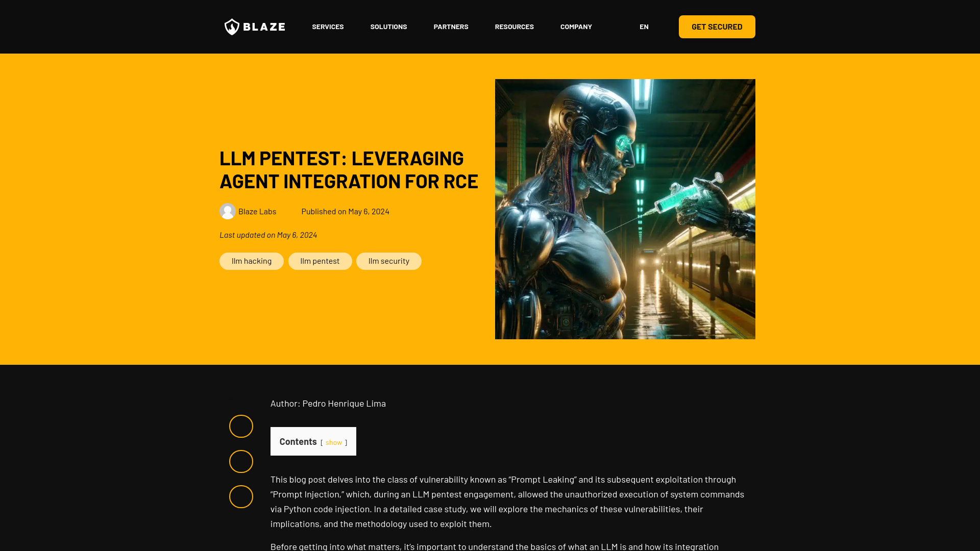This screenshot has height=551, width=980.
Task: Click the GET SECURED button
Action: pos(717,26)
